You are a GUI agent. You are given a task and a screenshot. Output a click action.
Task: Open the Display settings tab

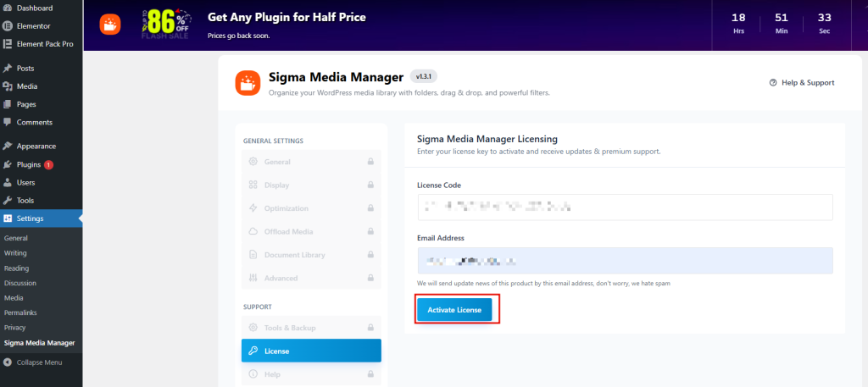click(311, 185)
